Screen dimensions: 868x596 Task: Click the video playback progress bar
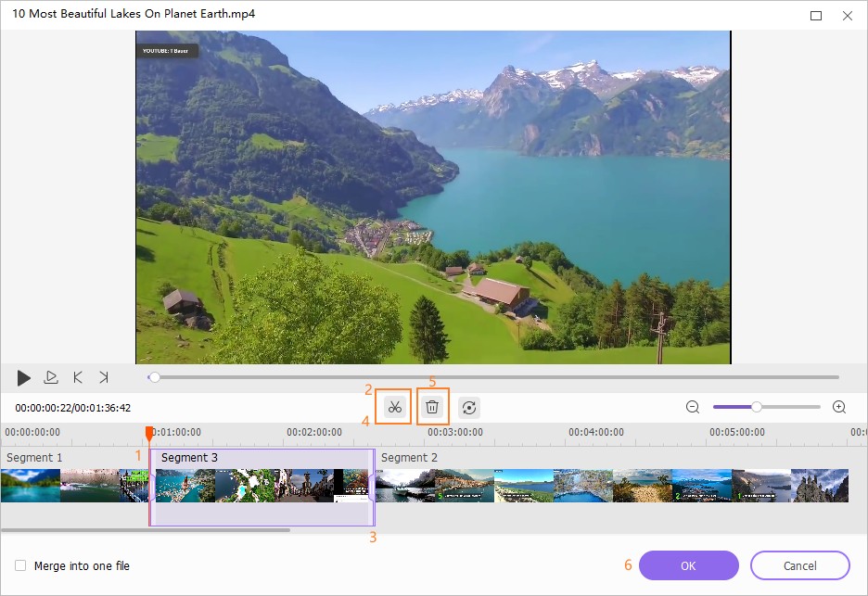[x=491, y=377]
